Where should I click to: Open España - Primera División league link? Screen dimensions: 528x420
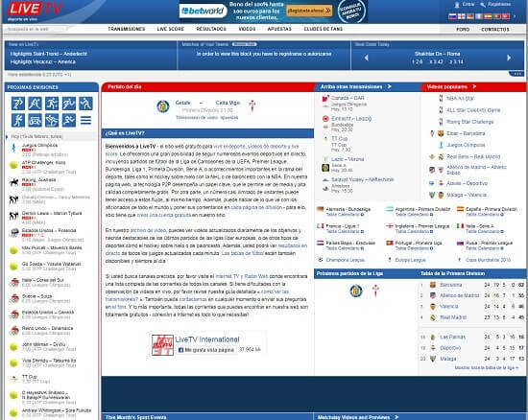pyautogui.click(x=492, y=209)
